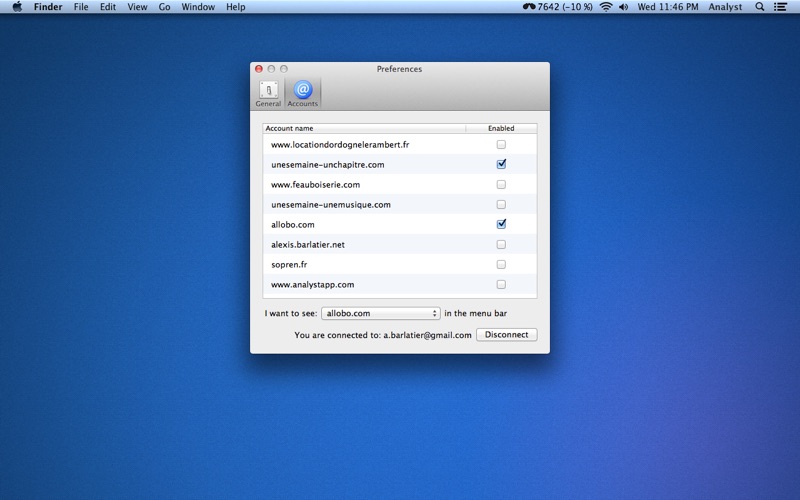
Task: Open the General preferences tab
Action: click(268, 94)
